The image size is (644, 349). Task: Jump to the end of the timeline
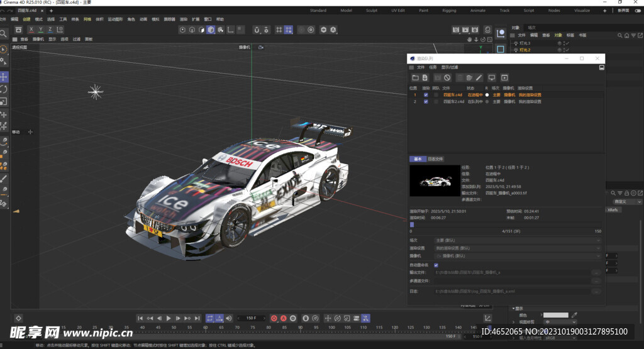197,318
